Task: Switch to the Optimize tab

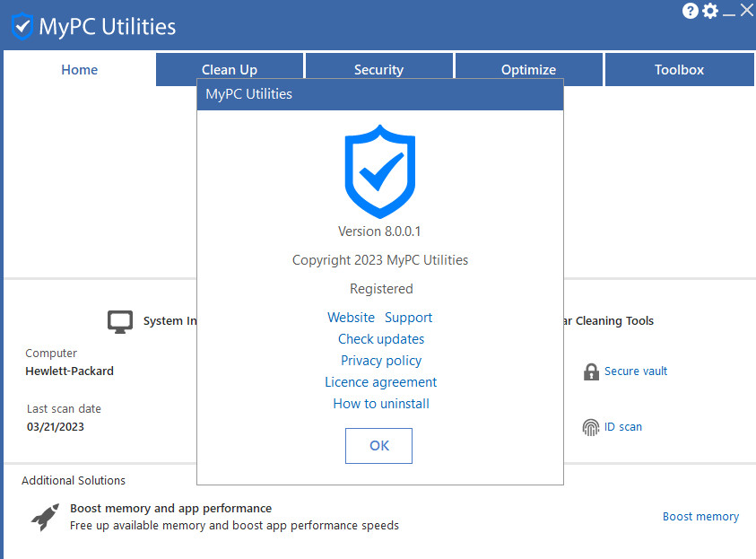Action: point(528,69)
